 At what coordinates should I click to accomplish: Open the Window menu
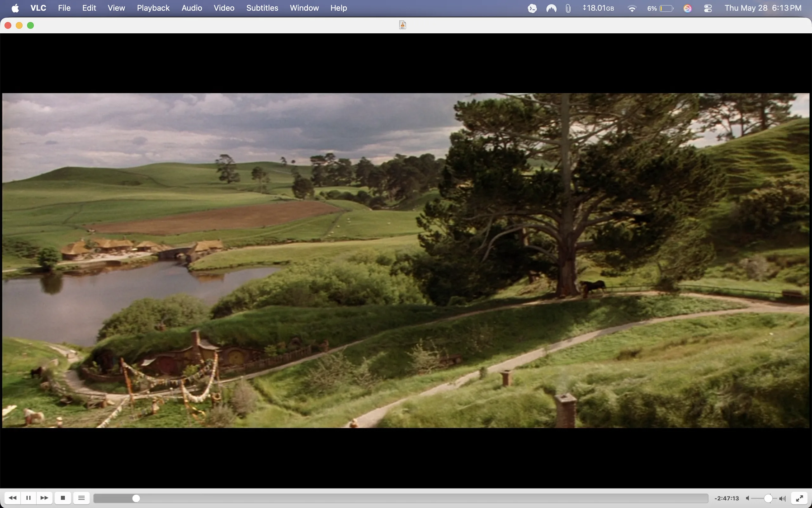pyautogui.click(x=304, y=8)
